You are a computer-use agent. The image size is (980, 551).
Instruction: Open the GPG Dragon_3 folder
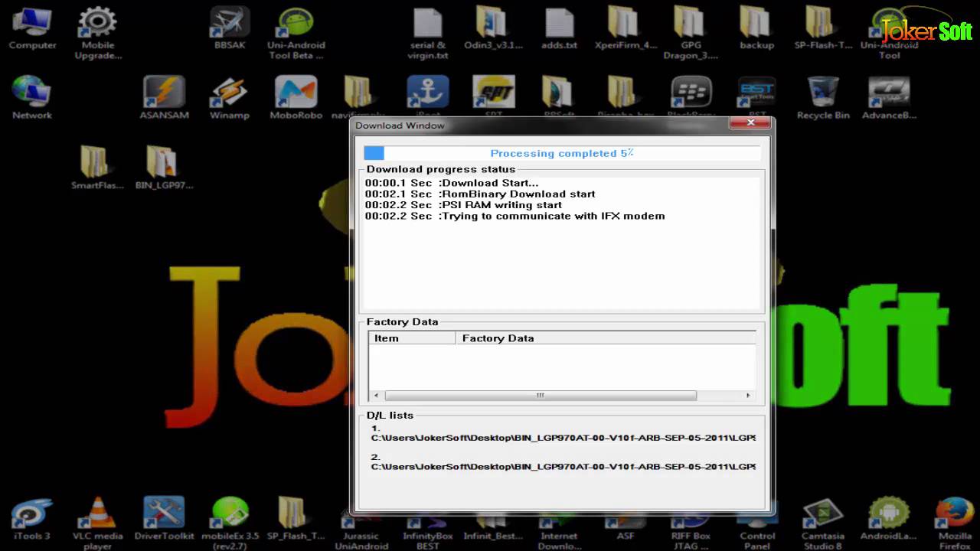pyautogui.click(x=691, y=34)
